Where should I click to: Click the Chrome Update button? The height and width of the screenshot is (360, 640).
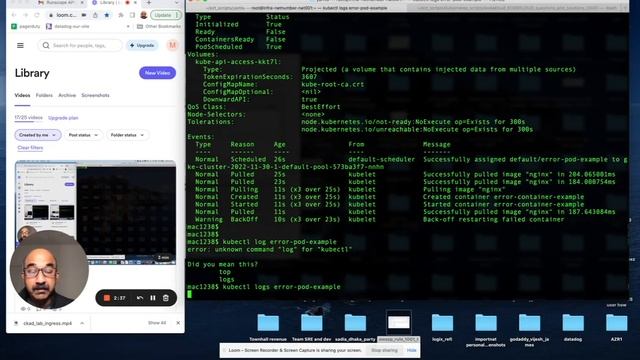click(x=165, y=15)
